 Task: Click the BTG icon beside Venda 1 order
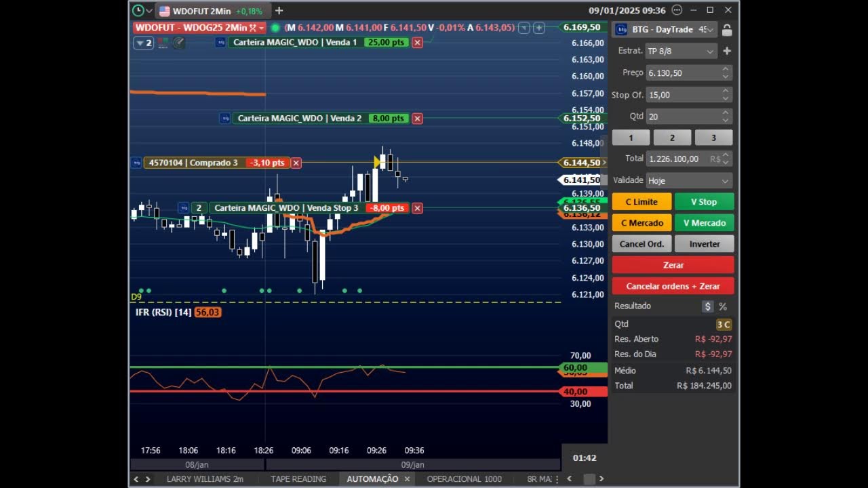(x=220, y=42)
